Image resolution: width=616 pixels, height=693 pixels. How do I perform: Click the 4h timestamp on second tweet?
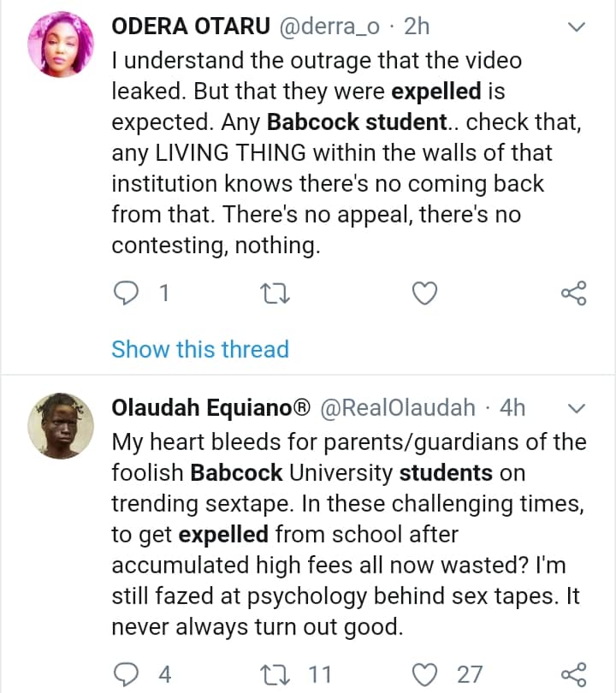pos(512,407)
